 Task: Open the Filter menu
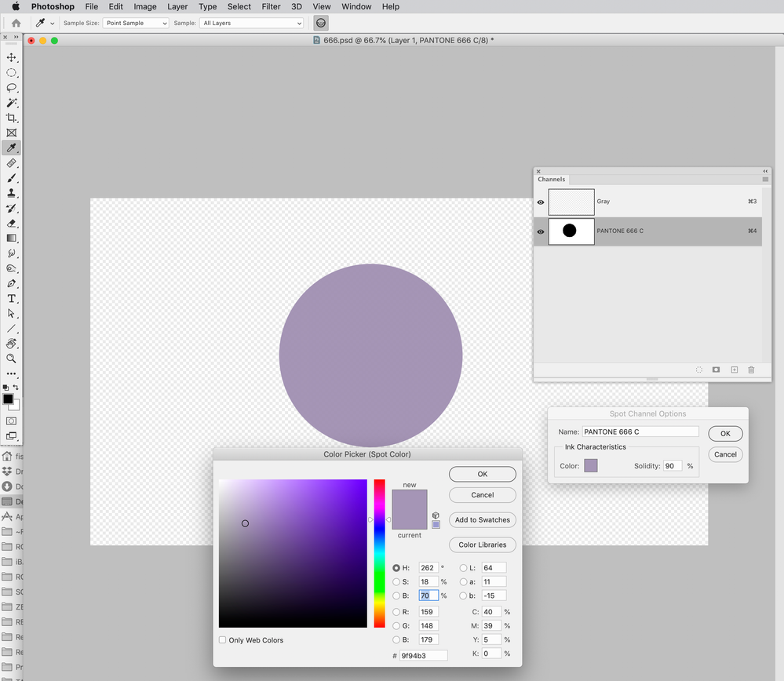(x=271, y=6)
